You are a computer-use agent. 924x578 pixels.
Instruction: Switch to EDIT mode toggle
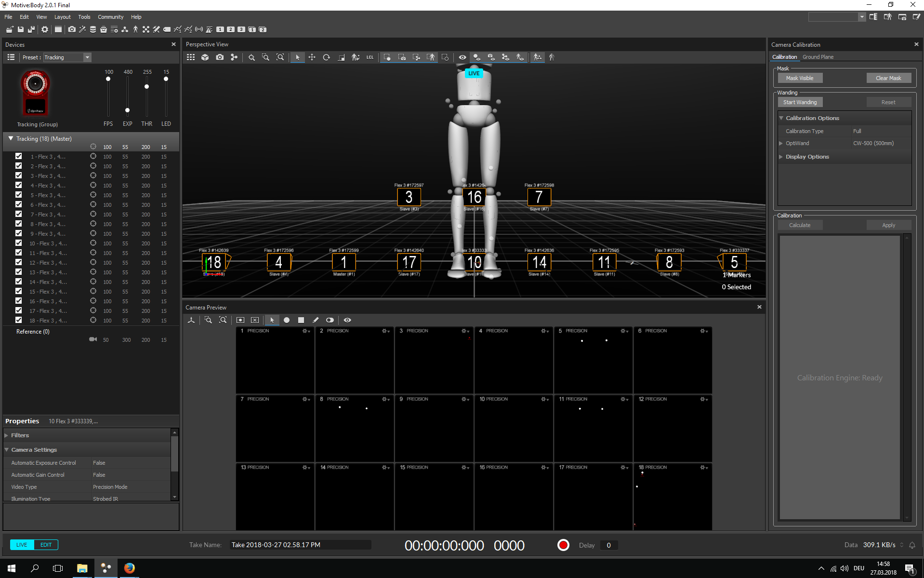(x=46, y=545)
